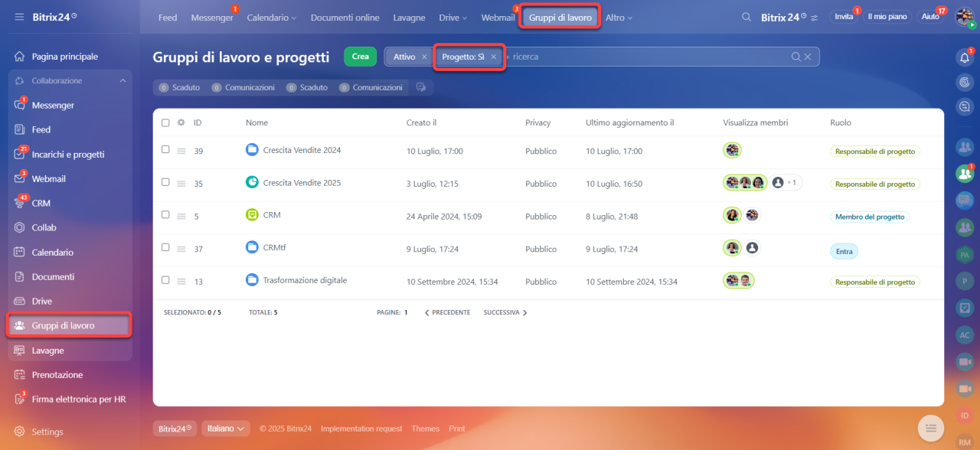Image resolution: width=980 pixels, height=450 pixels.
Task: Click the Invita button
Action: coord(844,17)
